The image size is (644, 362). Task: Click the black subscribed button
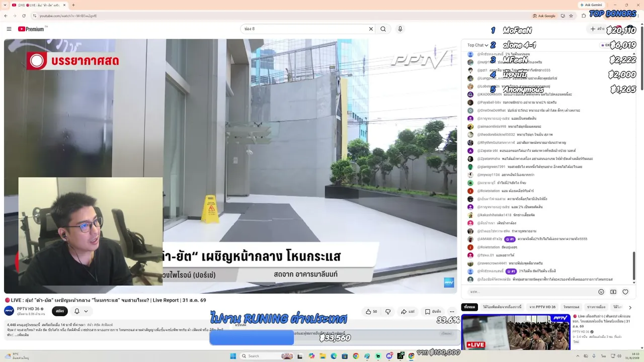(x=59, y=311)
